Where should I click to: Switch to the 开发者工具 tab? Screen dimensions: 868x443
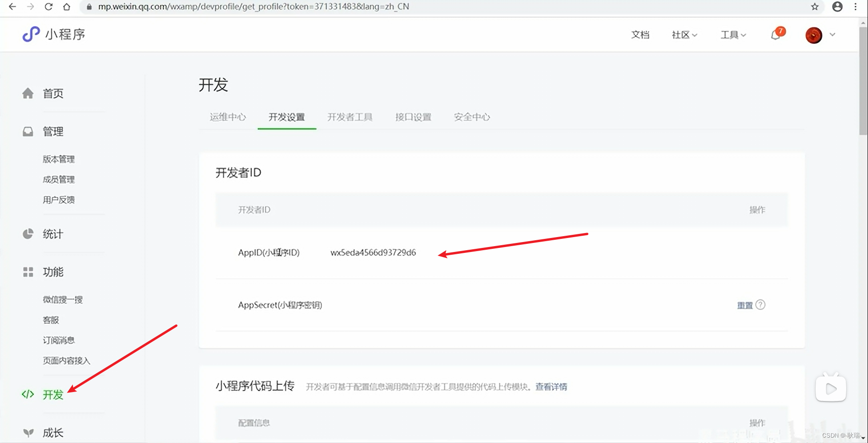tap(350, 117)
